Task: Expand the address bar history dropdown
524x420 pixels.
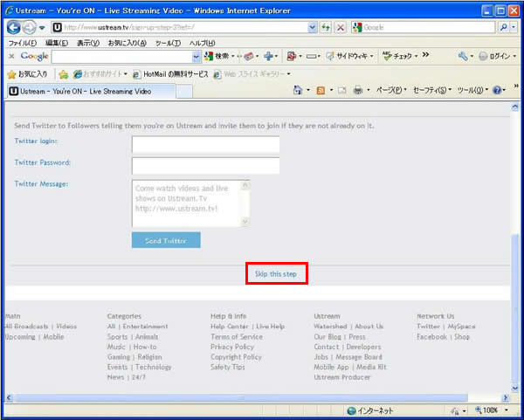Action: 312,27
